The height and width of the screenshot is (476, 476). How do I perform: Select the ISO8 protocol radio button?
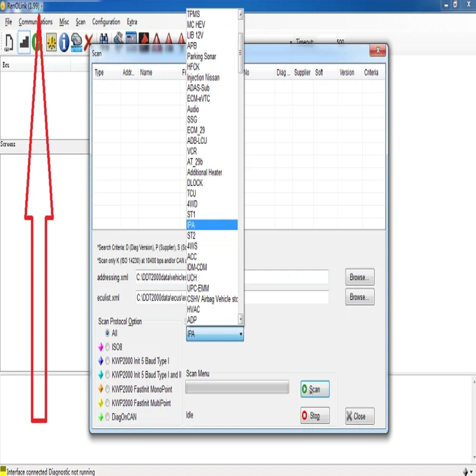(x=107, y=347)
